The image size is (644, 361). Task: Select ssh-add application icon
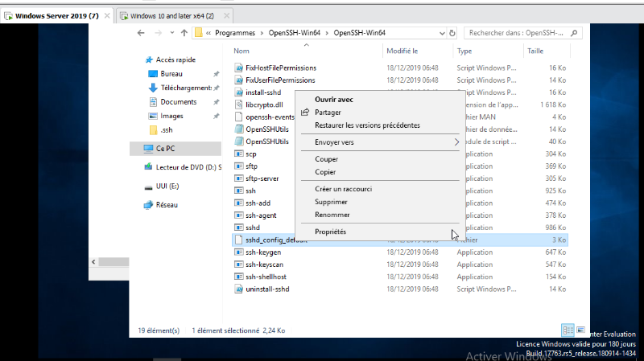[x=238, y=203]
